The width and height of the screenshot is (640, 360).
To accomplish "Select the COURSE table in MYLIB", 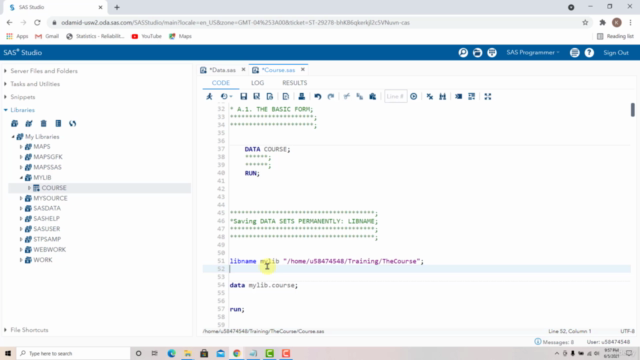I will 53,188.
